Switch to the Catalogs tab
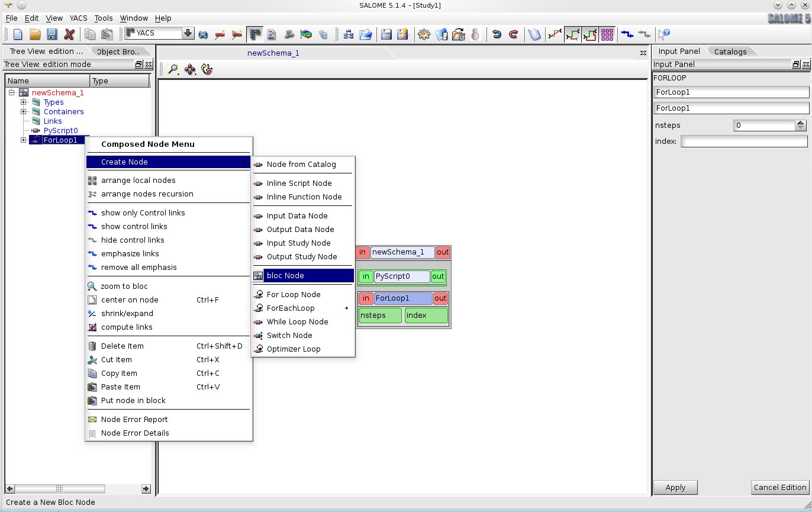812x512 pixels. [x=730, y=51]
